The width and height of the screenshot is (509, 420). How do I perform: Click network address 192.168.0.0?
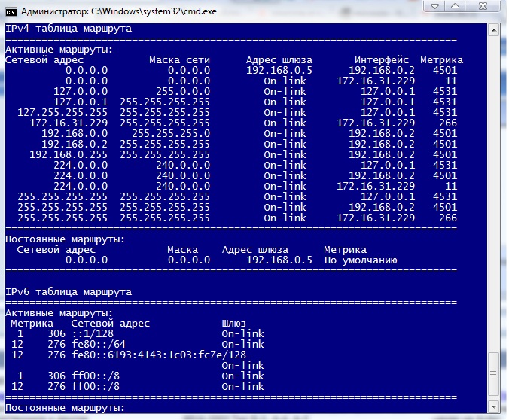(75, 134)
